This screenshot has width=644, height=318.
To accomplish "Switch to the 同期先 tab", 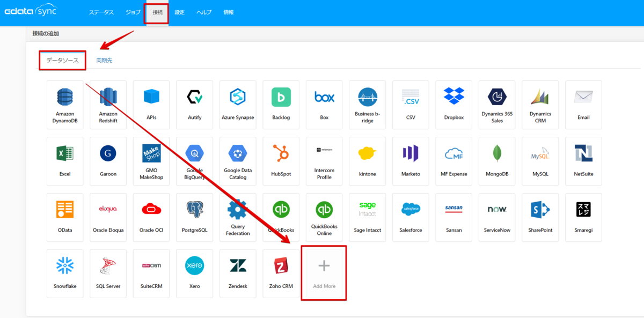I will pos(104,61).
